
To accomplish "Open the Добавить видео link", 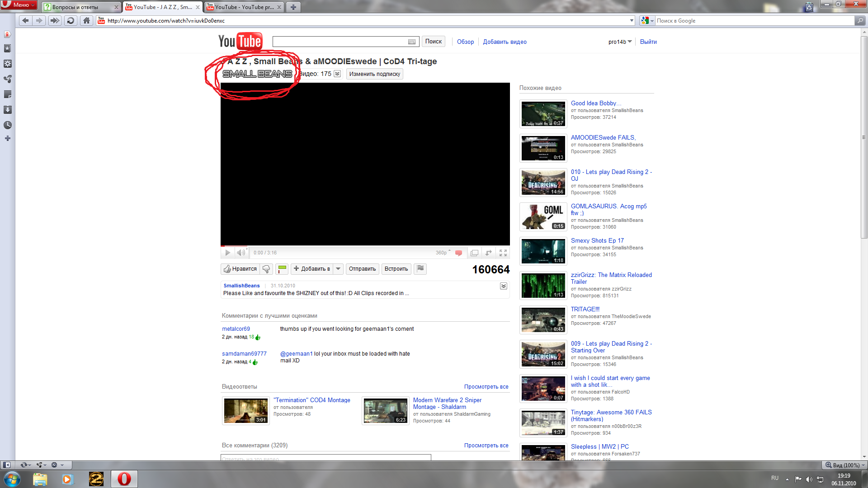I will pyautogui.click(x=505, y=42).
